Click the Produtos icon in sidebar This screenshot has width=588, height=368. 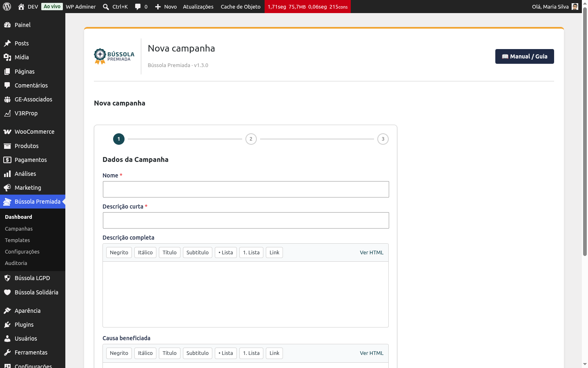coord(7,146)
